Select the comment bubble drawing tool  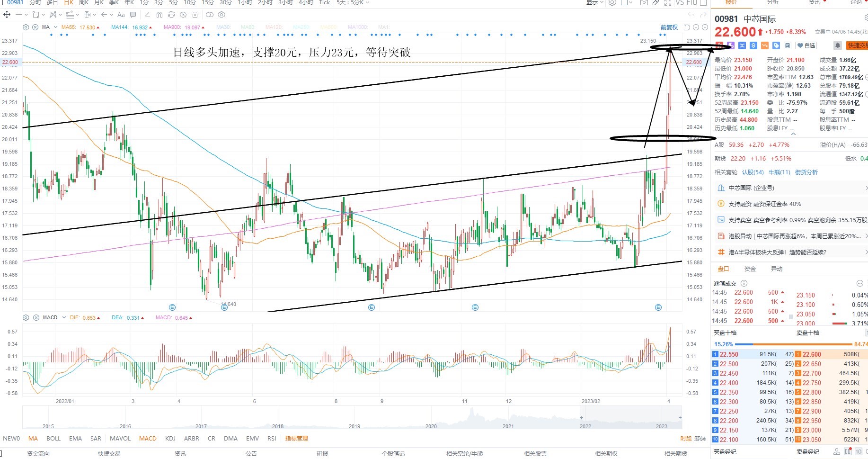click(x=133, y=15)
